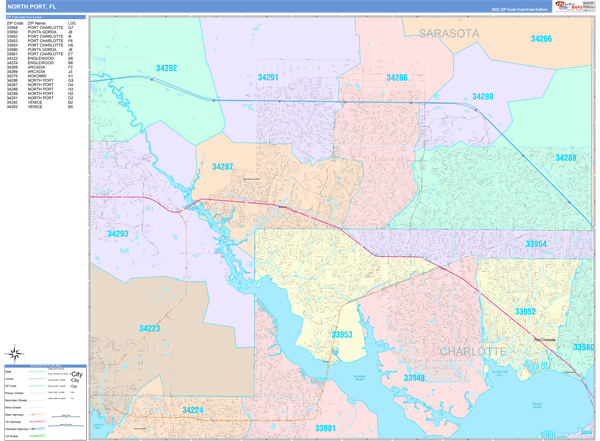
Task: Click the 34292 ZIP label on the map
Action: pyautogui.click(x=166, y=68)
